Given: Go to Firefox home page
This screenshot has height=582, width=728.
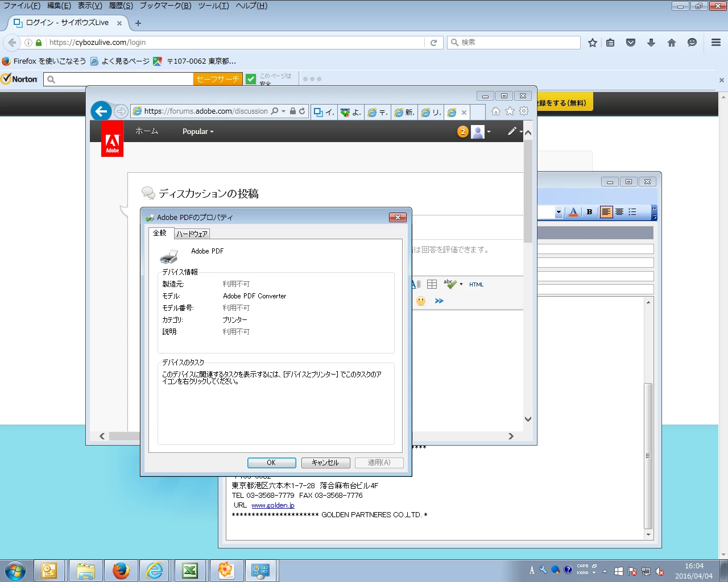Looking at the screenshot, I should tap(672, 43).
